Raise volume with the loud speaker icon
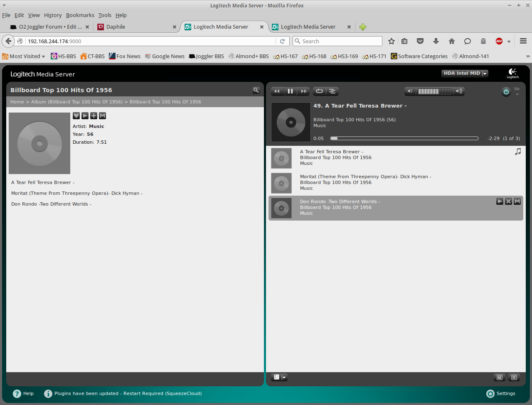Viewport: 532px width, 405px height. [459, 91]
